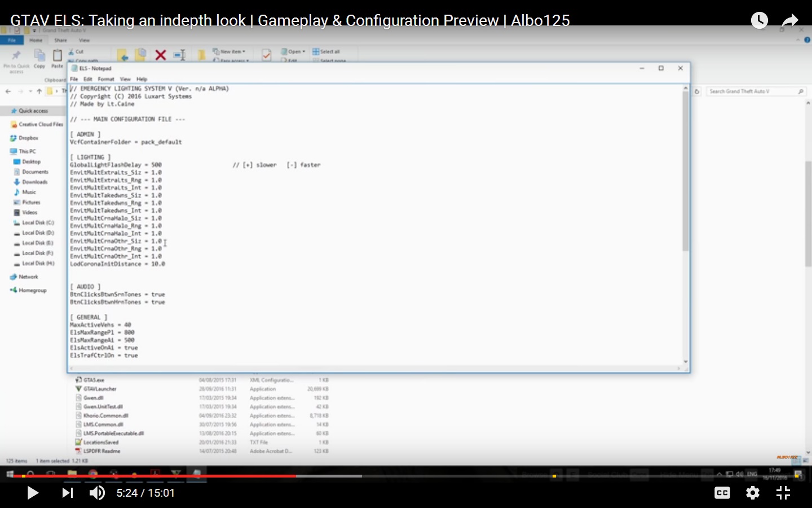Select the LocationsSaved file in Explorer
This screenshot has height=508, width=812.
point(97,442)
